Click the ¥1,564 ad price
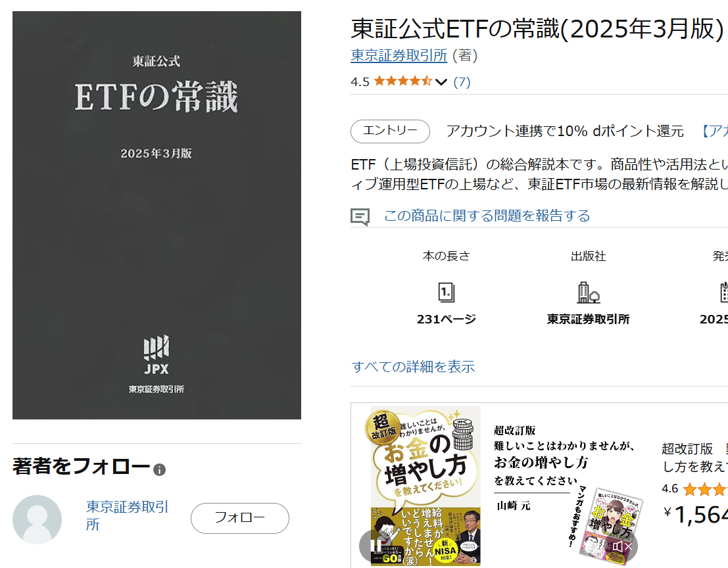Viewport: 728px width, 568px height. click(695, 514)
